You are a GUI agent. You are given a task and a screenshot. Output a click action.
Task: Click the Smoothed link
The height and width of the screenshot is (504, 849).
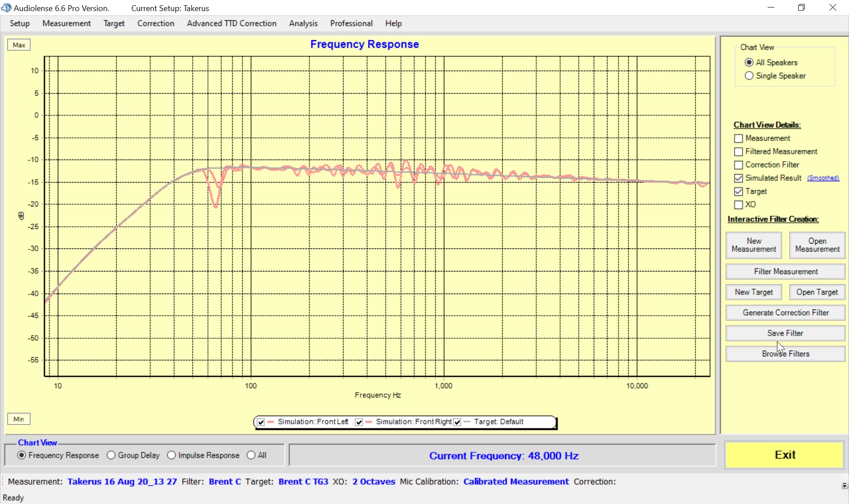[x=823, y=178]
